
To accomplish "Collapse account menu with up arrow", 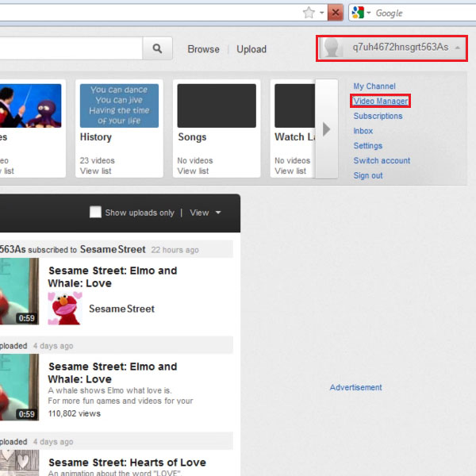I will pyautogui.click(x=458, y=48).
